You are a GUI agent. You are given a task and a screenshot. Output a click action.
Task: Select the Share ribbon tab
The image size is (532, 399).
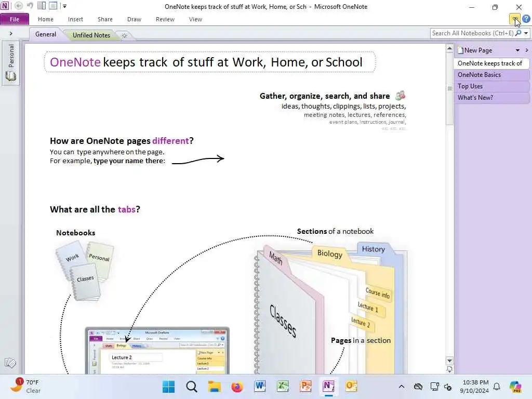(105, 19)
